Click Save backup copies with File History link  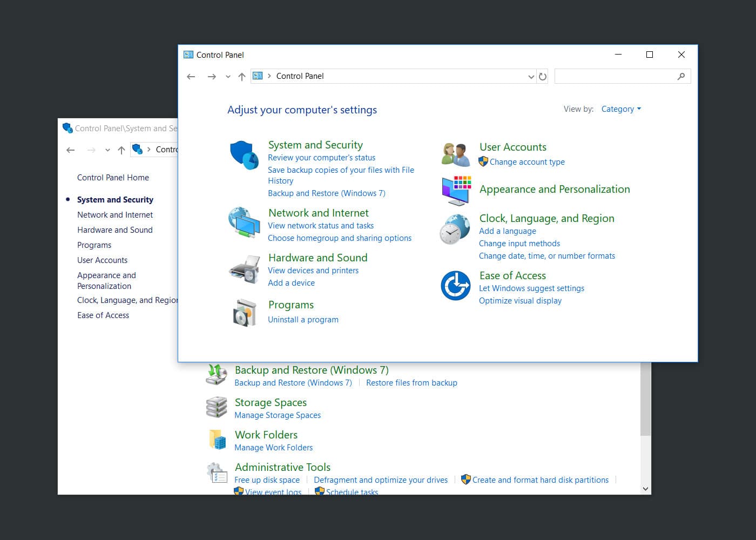tap(341, 175)
